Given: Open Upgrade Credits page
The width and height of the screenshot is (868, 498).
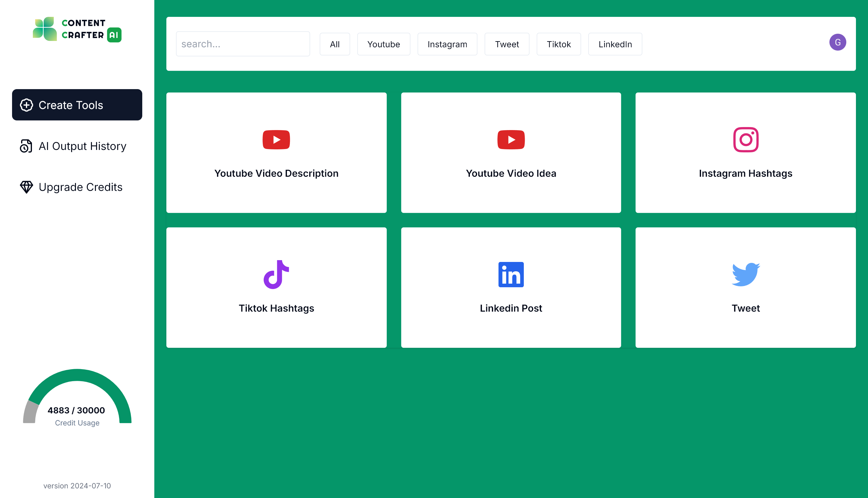Looking at the screenshot, I should coord(77,187).
